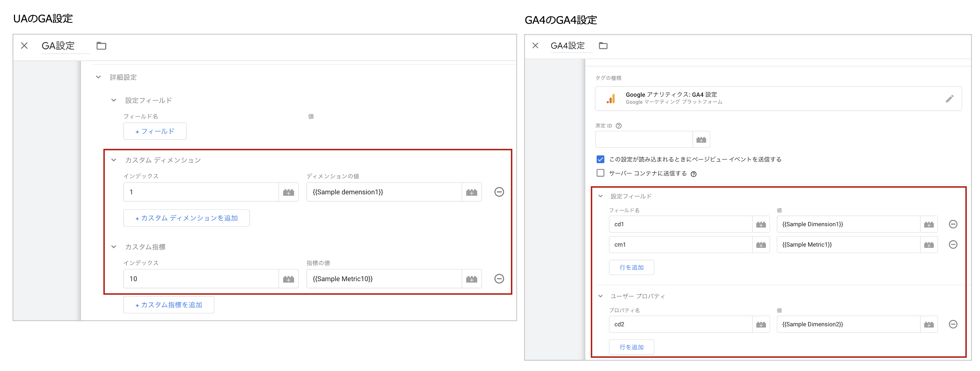This screenshot has width=980, height=371.
Task: Remove the cm1 field row
Action: pos(953,245)
